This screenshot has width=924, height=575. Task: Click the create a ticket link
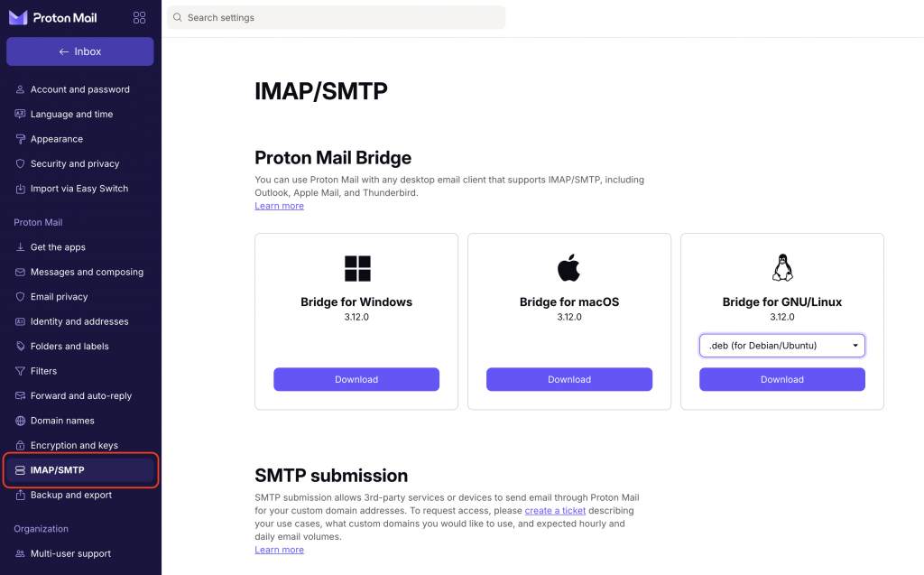[554, 510]
